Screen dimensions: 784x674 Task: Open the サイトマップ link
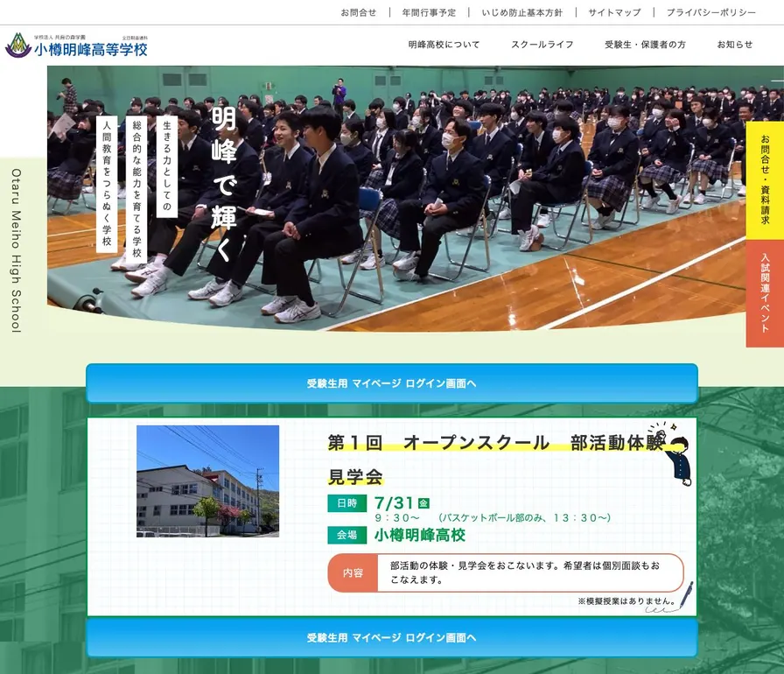(x=614, y=12)
